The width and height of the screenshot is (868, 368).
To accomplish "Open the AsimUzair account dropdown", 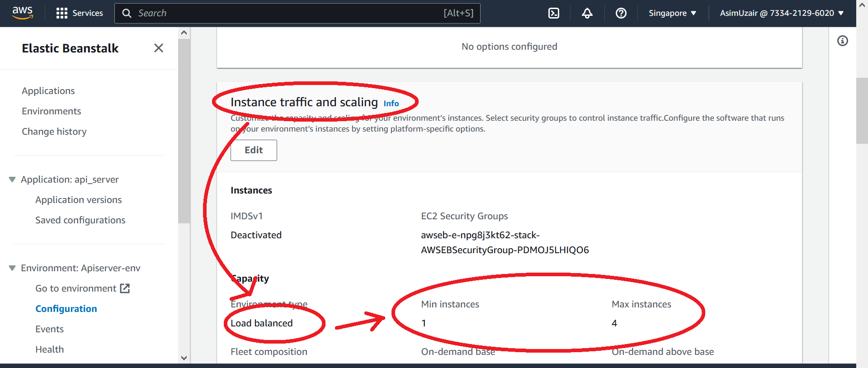I will tap(782, 13).
